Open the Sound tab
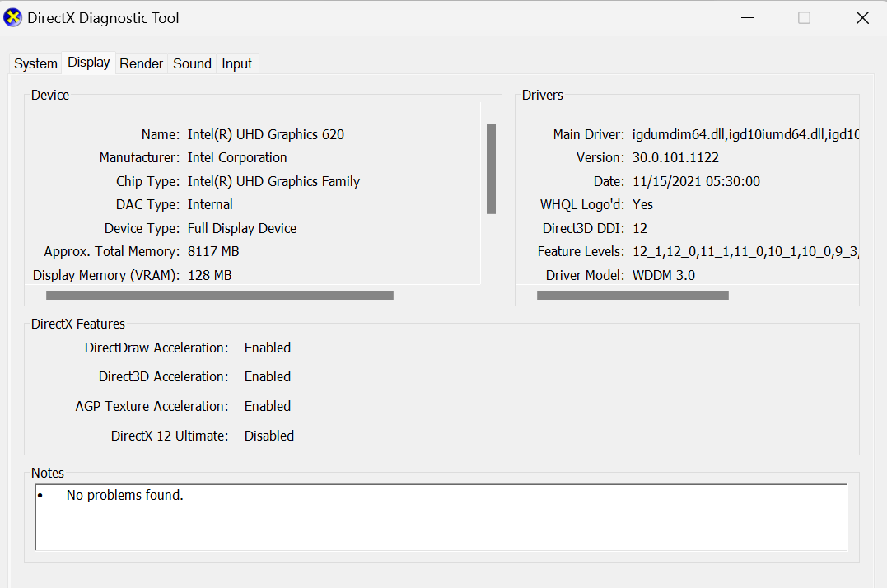Viewport: 887px width, 588px height. tap(193, 63)
